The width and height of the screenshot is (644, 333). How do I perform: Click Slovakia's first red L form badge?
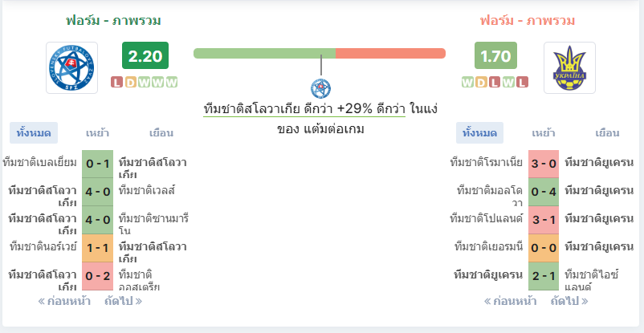[117, 83]
